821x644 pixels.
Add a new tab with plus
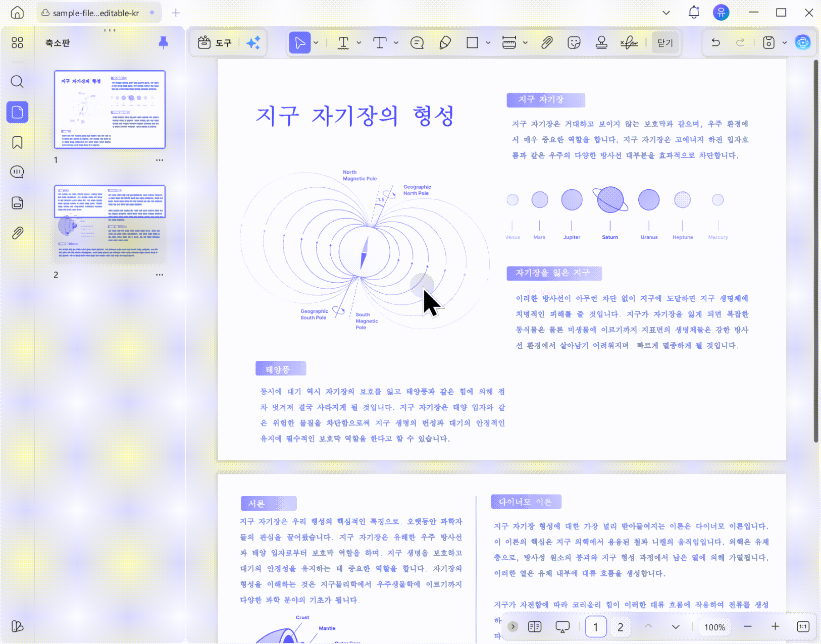176,13
